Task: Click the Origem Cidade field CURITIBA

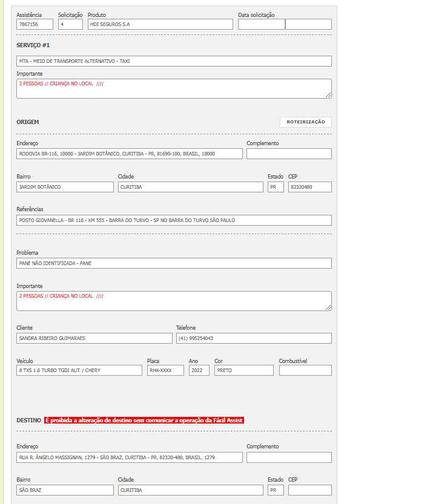Action: click(x=190, y=187)
